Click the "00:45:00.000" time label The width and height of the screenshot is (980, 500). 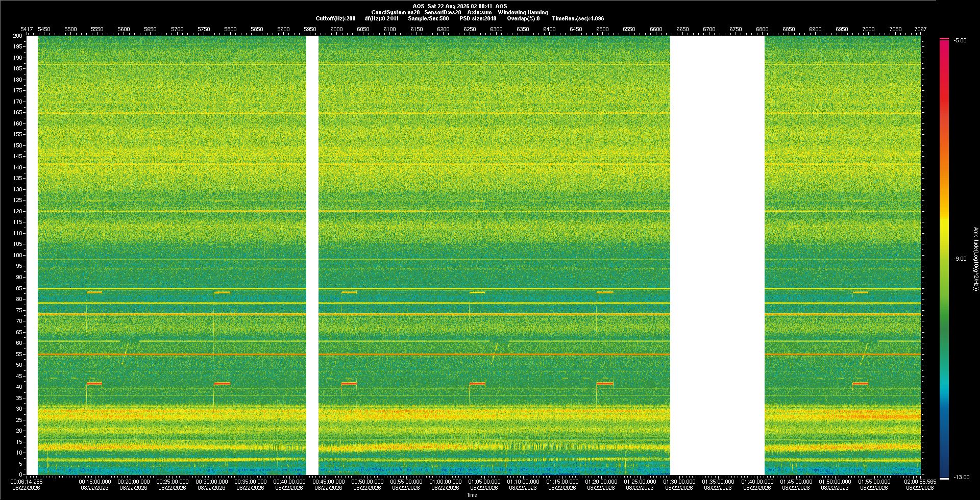[x=328, y=481]
